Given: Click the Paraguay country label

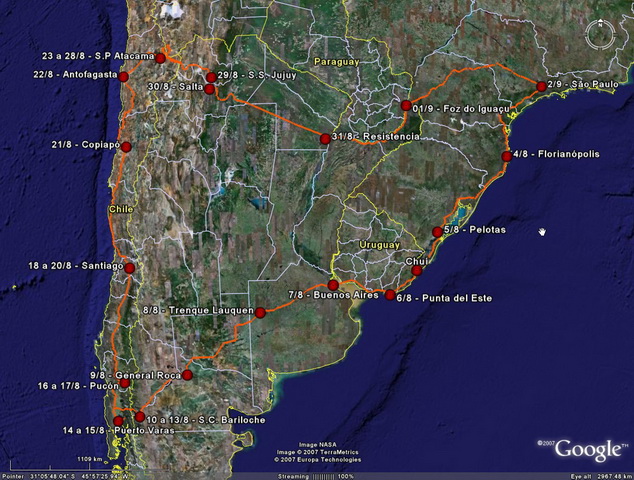Looking at the screenshot, I should point(335,62).
